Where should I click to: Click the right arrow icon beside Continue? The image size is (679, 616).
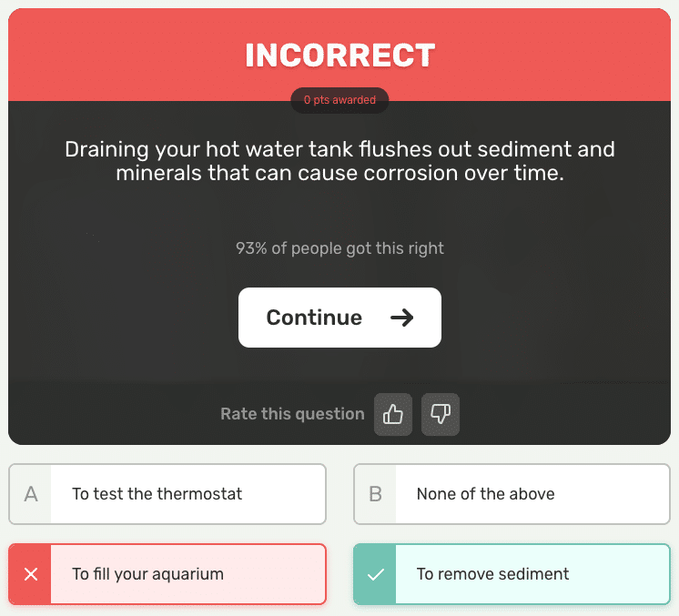click(401, 318)
